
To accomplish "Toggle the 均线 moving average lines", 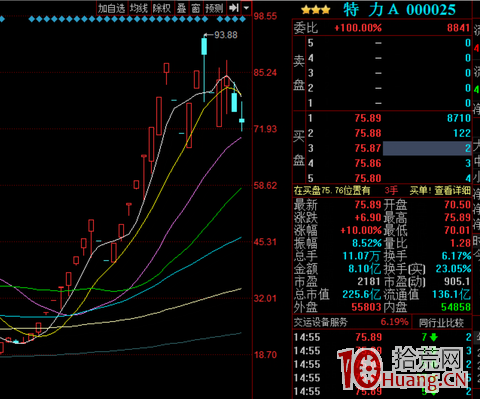I will point(139,8).
